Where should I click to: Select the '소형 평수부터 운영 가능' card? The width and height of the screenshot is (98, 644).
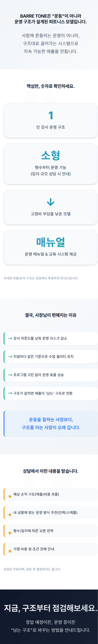click(50, 164)
